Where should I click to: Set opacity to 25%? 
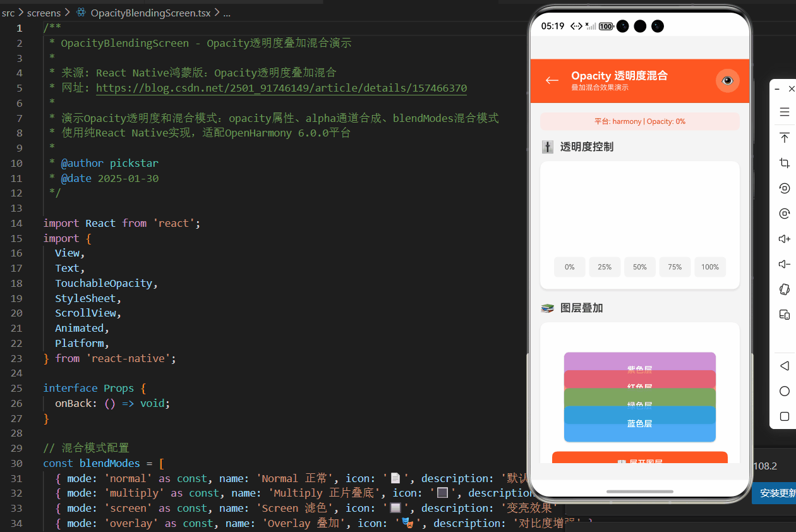[x=605, y=267]
